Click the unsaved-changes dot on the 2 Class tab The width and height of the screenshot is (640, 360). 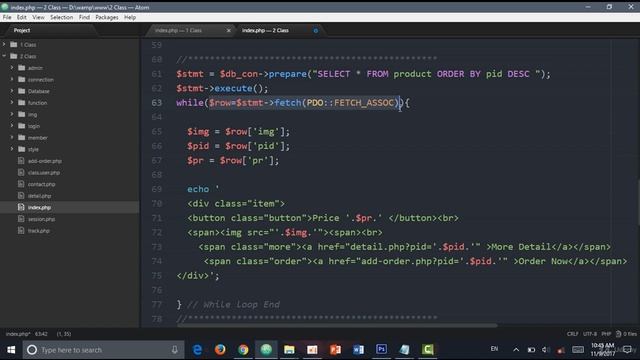[316, 31]
